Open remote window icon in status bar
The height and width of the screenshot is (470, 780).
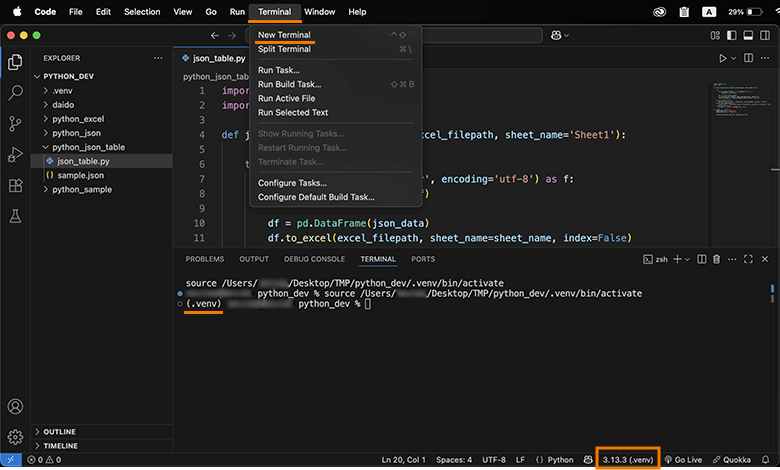tap(10, 460)
